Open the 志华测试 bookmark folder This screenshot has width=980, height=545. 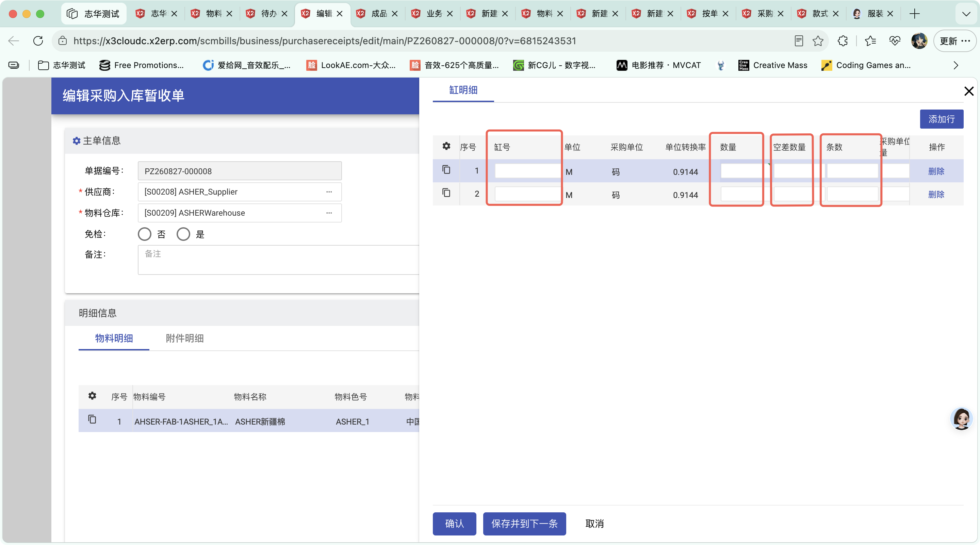click(x=61, y=65)
